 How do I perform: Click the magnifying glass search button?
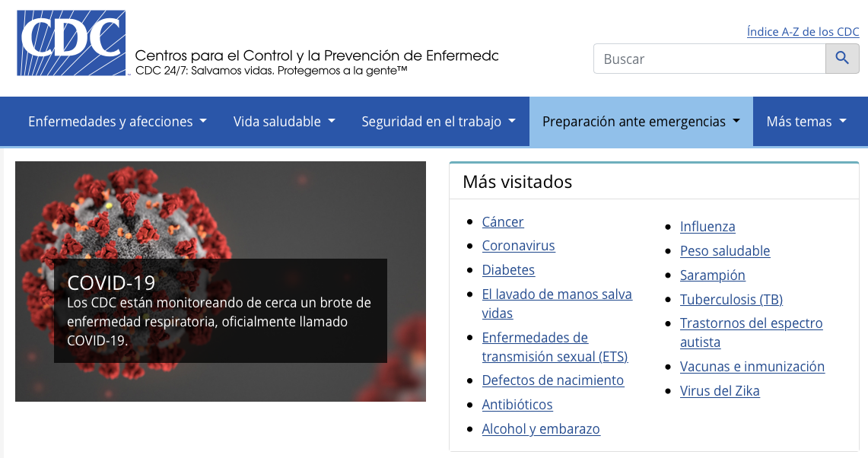coord(842,58)
